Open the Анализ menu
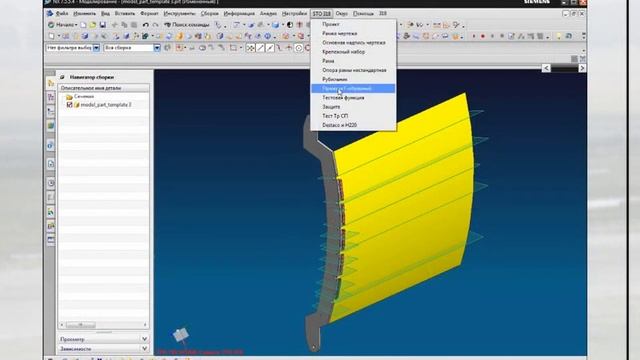This screenshot has width=640, height=360. (268, 13)
